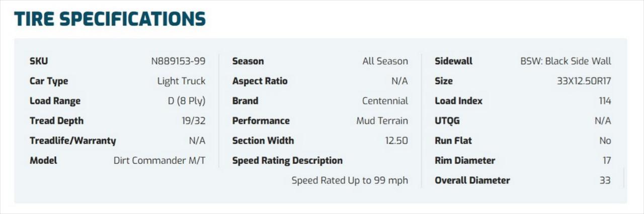Click the Treadlife/Warranty label
Screen dimensions: 644x214
click(x=72, y=141)
